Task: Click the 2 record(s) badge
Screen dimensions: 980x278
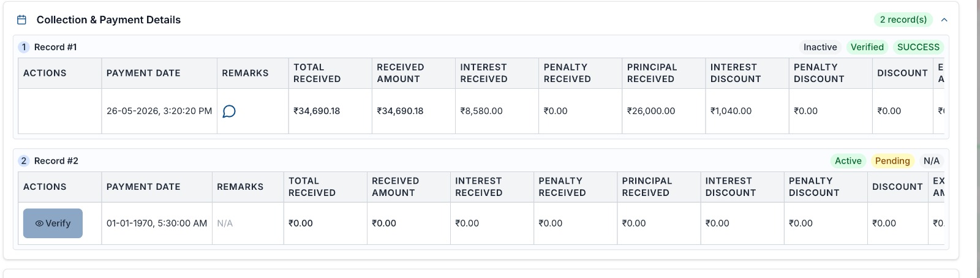Action: tap(903, 20)
